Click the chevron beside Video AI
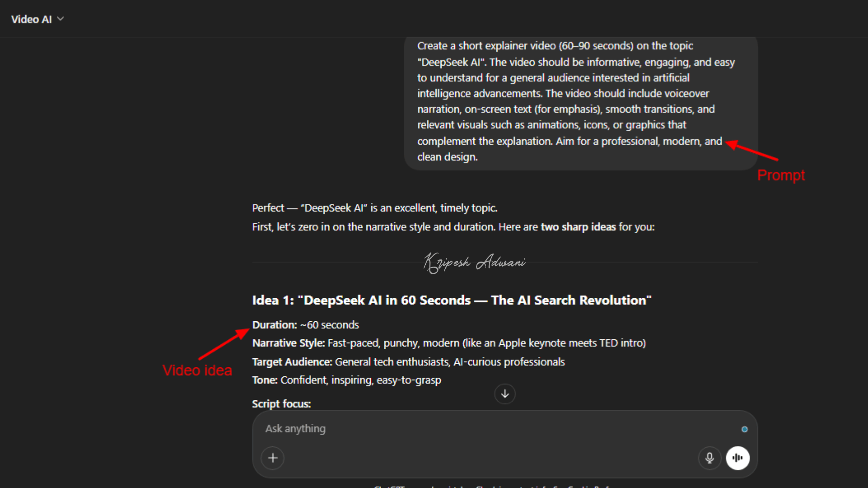The height and width of the screenshot is (488, 868). (x=61, y=19)
